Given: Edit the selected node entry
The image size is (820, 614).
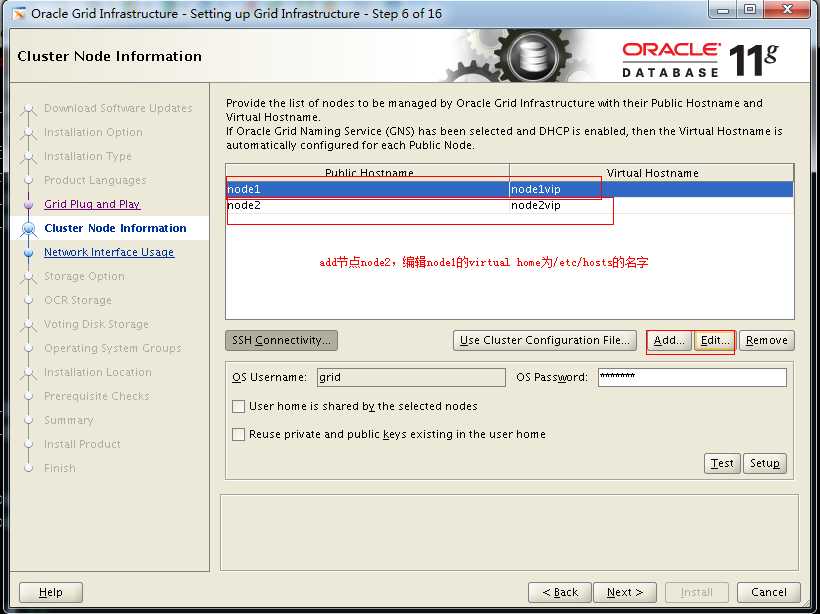Looking at the screenshot, I should [x=714, y=340].
